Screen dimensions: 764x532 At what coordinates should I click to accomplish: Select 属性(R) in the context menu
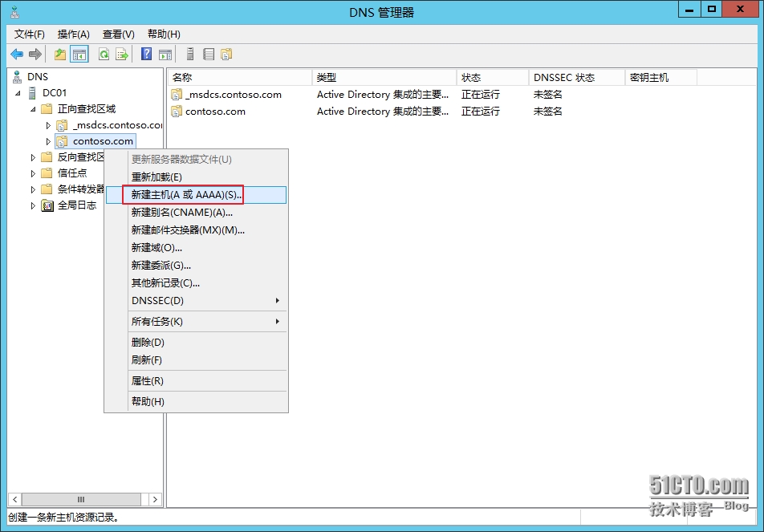click(x=148, y=381)
